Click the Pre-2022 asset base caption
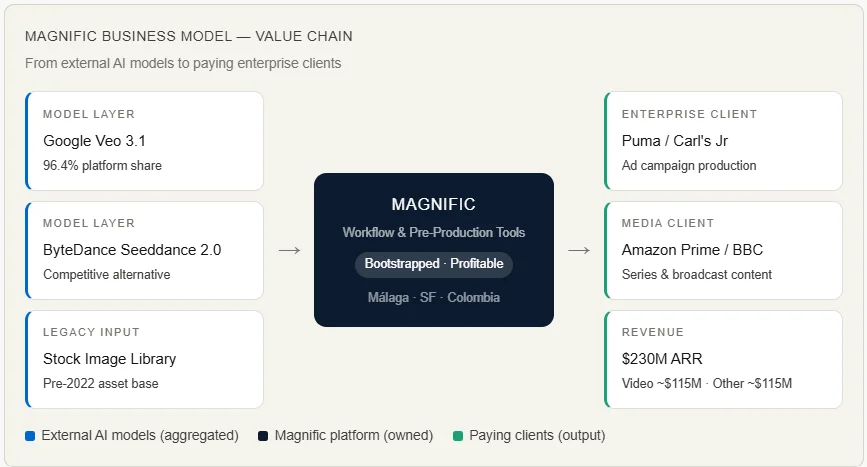867x467 pixels. tap(100, 383)
